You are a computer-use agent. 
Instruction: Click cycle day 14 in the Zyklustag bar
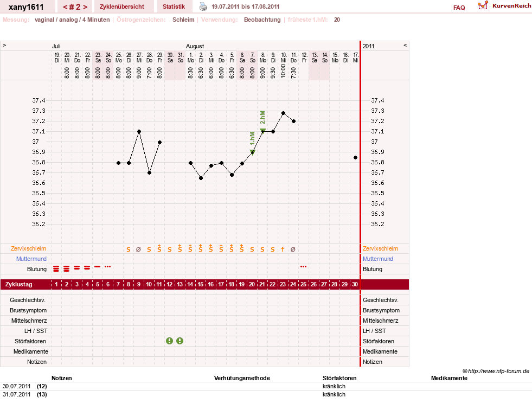[190, 284]
